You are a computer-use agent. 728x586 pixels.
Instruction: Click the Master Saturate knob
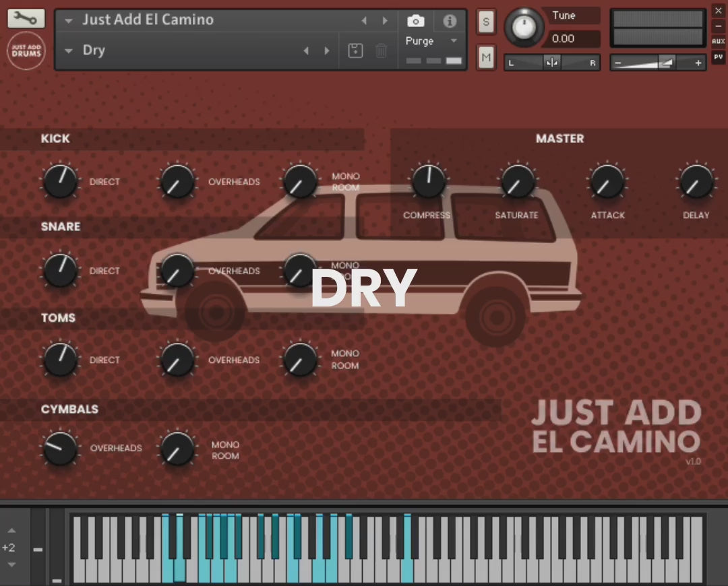[517, 181]
